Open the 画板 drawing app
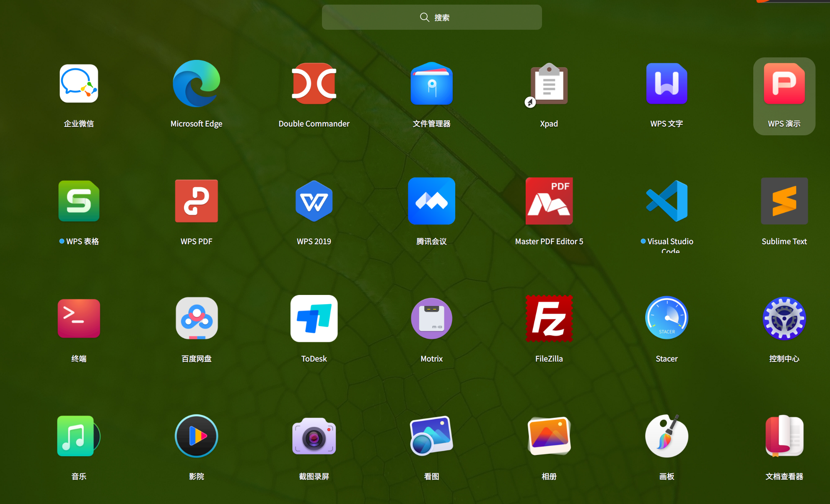This screenshot has width=830, height=504. coord(667,436)
